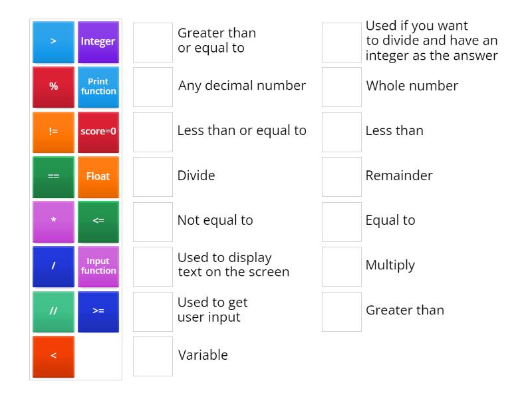
Task: Click the dark blue '/' tile
Action: point(53,267)
